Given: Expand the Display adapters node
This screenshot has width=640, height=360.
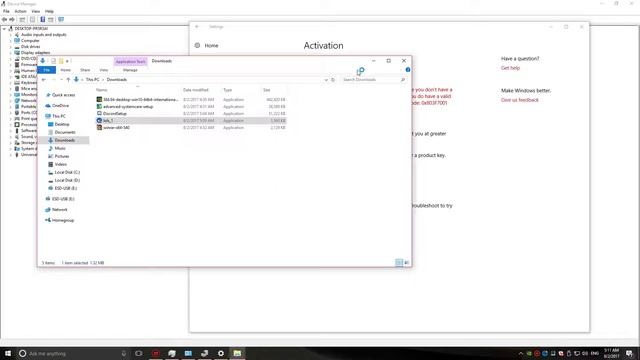Looking at the screenshot, I should click(11, 53).
